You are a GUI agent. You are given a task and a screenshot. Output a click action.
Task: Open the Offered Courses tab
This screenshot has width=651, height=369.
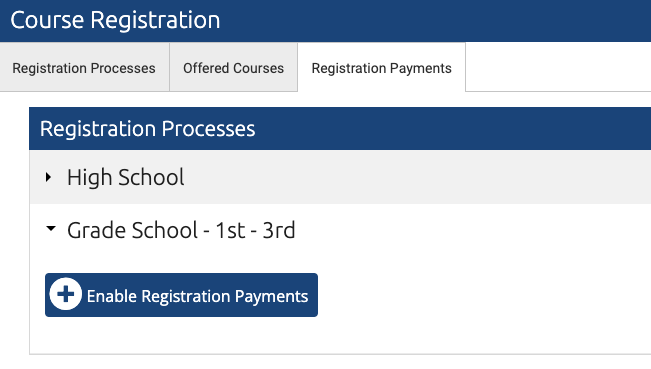(233, 68)
